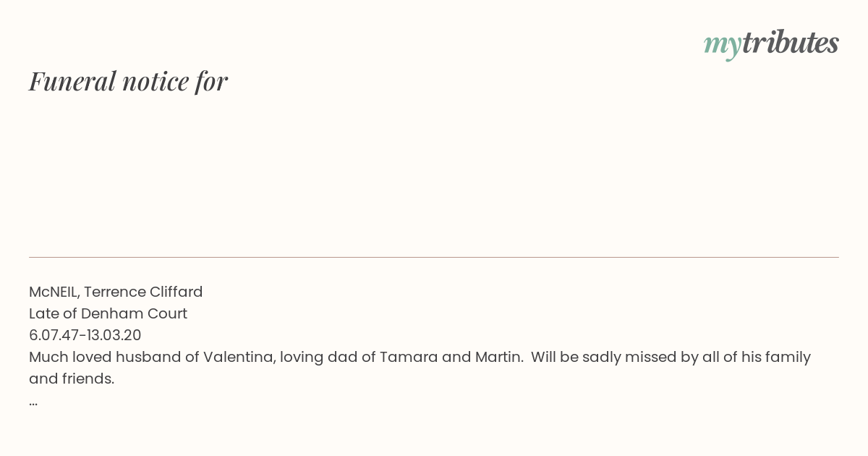
Task: Click the word "Funeral" in the heading
Action: coord(72,81)
